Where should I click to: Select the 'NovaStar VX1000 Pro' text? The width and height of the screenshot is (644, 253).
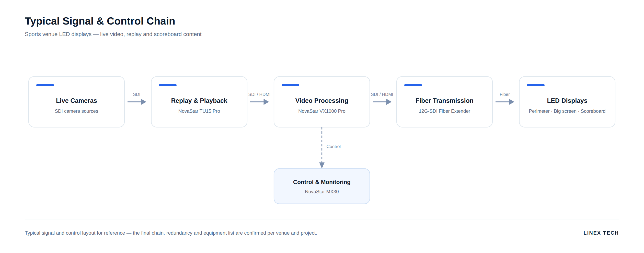(322, 111)
